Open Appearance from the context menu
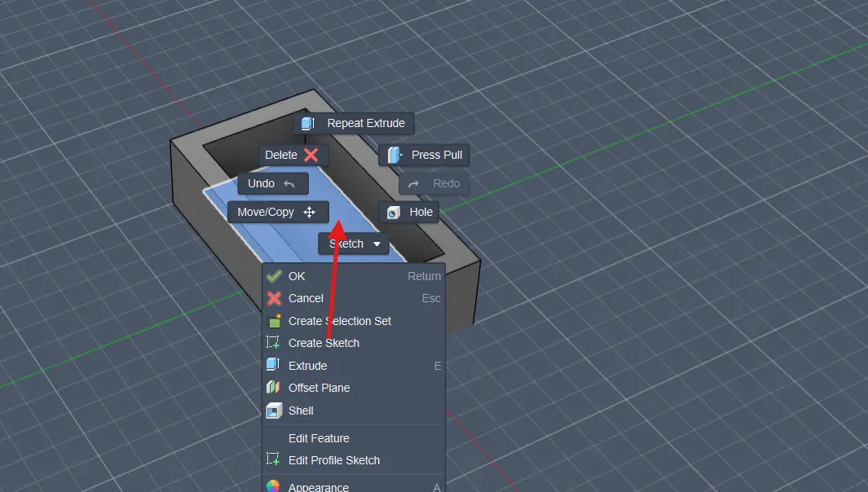The width and height of the screenshot is (868, 492). pyautogui.click(x=354, y=487)
